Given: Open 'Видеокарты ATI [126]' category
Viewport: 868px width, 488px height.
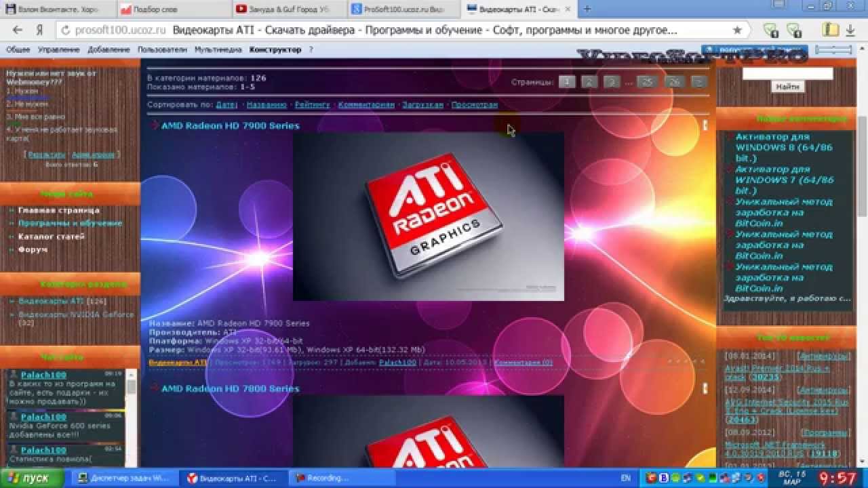Looking at the screenshot, I should [x=62, y=301].
